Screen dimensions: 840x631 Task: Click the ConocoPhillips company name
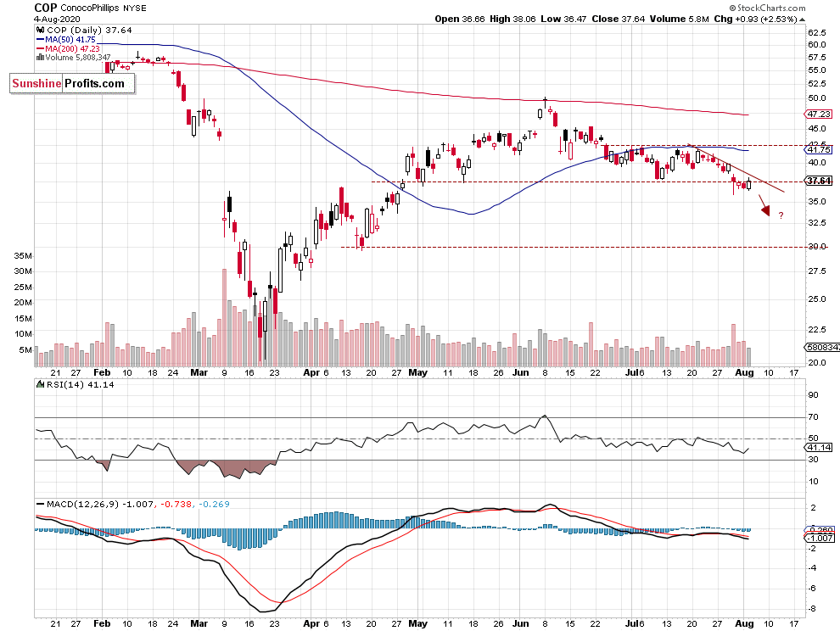click(90, 8)
